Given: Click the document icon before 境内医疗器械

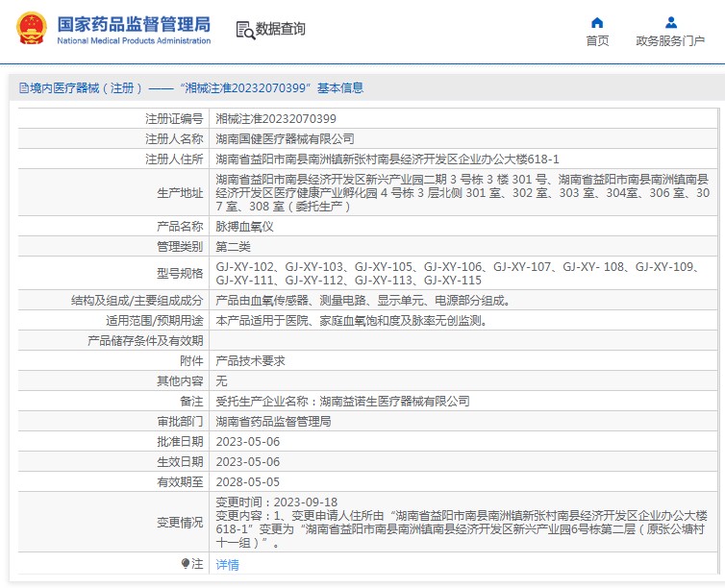Looking at the screenshot, I should click(x=24, y=87).
